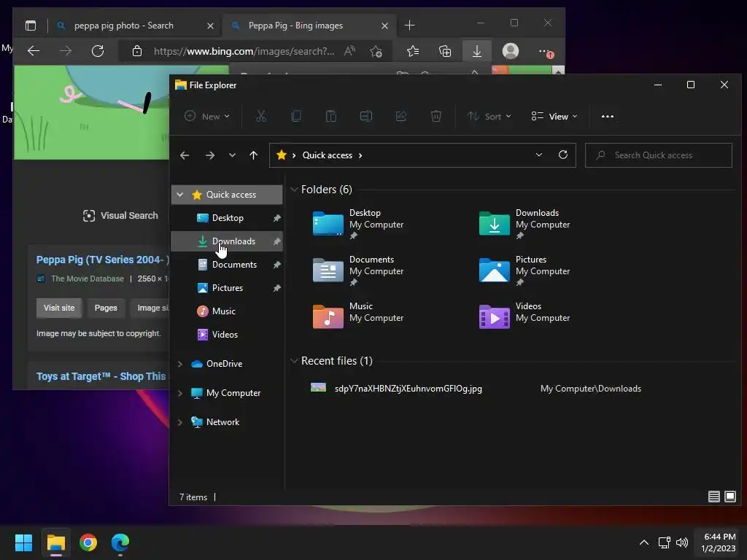Image resolution: width=747 pixels, height=560 pixels.
Task: Open Edge Favorites star-list icon
Action: (x=413, y=51)
